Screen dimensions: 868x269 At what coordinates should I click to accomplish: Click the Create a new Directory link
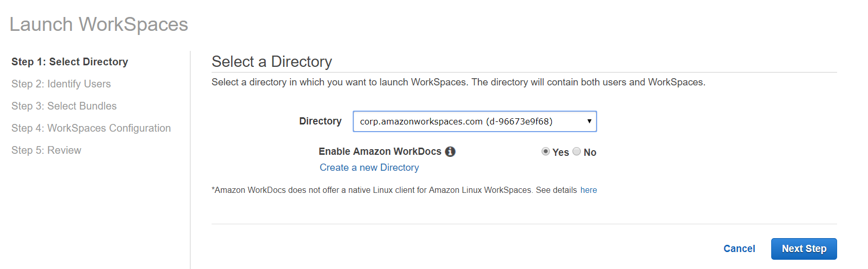coord(369,168)
